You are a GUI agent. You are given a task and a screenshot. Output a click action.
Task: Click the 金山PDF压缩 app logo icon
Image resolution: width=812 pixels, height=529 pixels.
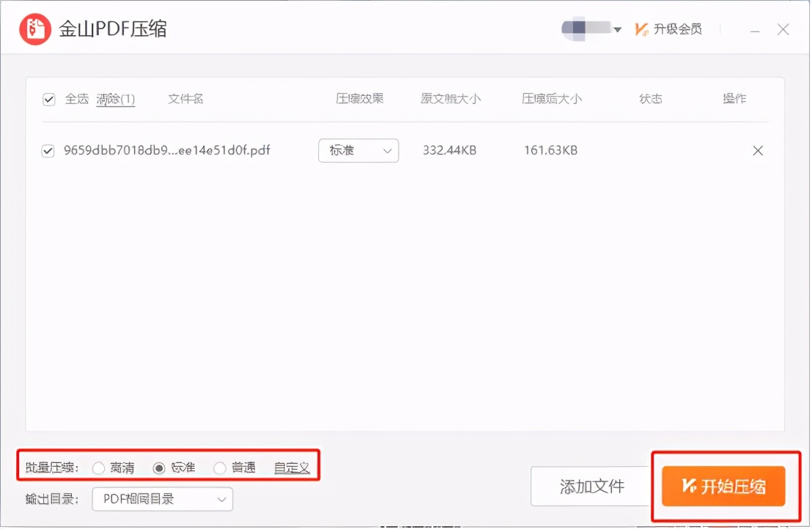35,29
